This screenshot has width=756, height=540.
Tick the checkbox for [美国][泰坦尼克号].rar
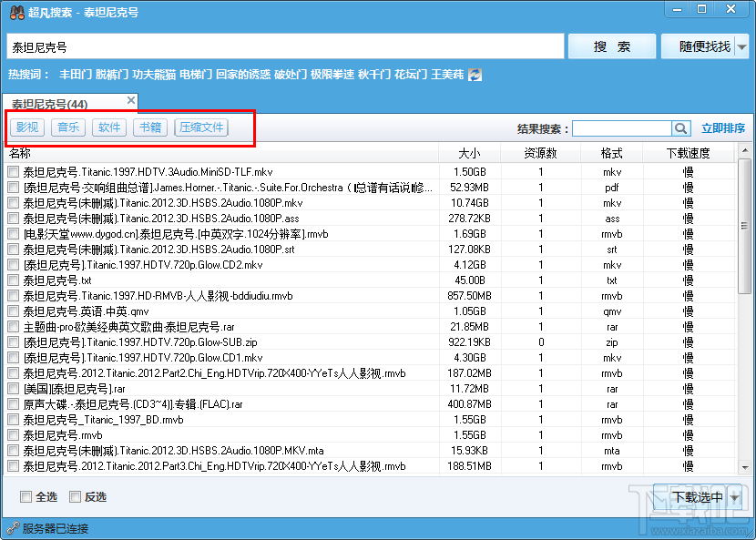coord(13,389)
